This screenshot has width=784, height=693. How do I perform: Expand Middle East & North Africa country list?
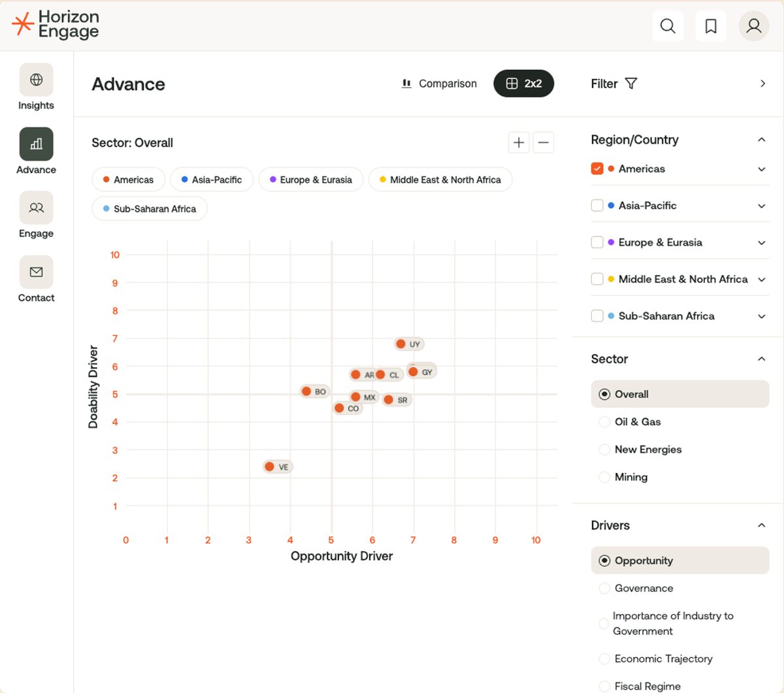(762, 280)
